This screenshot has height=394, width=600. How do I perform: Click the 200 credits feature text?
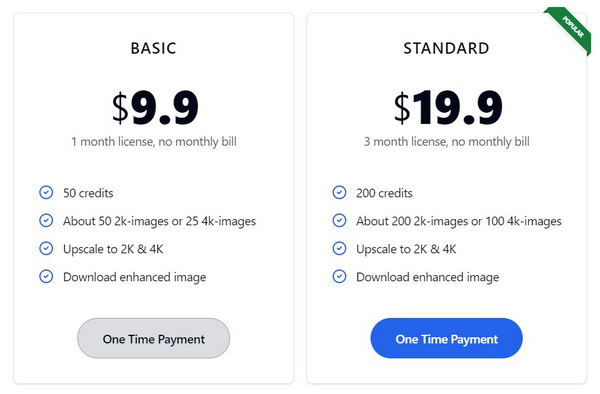point(384,193)
